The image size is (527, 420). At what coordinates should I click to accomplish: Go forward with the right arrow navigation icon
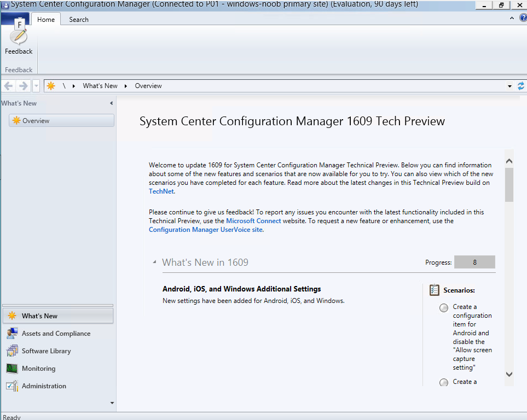(23, 86)
